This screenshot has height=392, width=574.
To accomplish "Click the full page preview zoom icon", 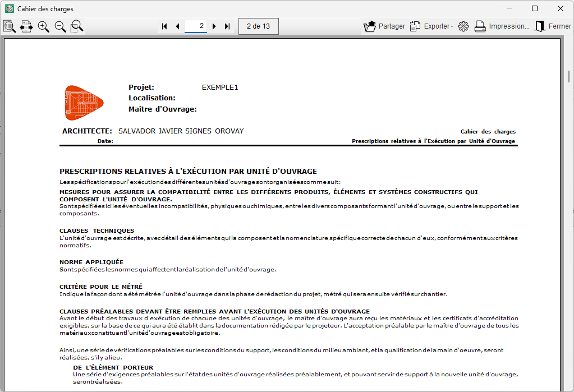I will [10, 26].
